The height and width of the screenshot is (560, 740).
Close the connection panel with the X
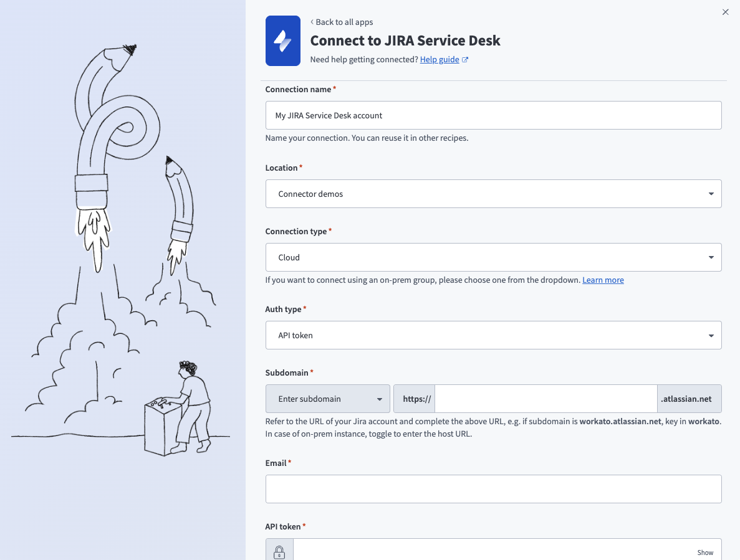tap(725, 12)
